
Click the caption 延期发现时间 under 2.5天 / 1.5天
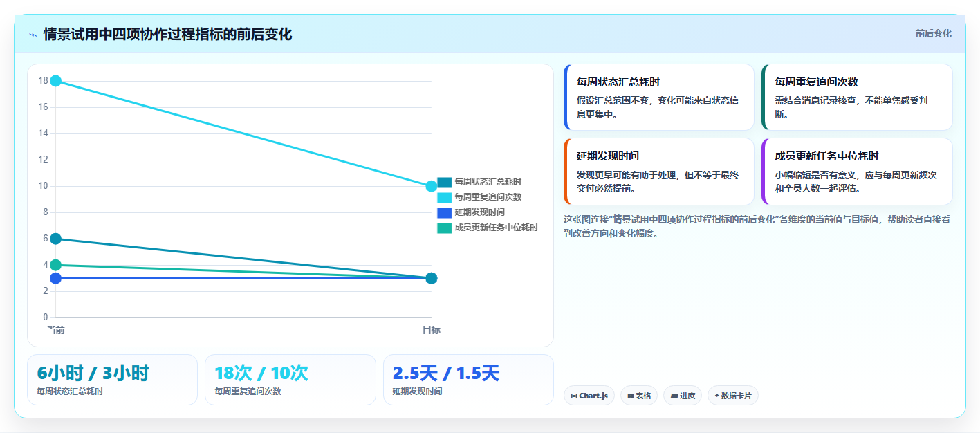point(418,391)
